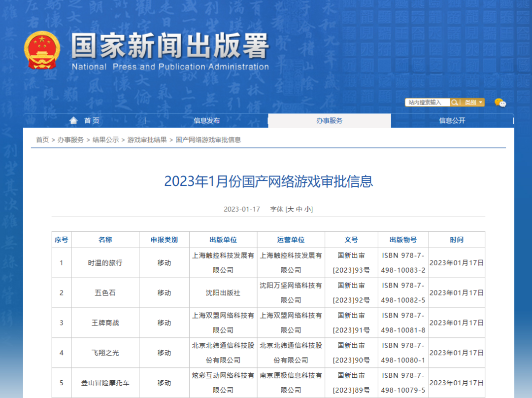This screenshot has width=532, height=398.
Task: Select game name 王牌商战
Action: (x=105, y=323)
